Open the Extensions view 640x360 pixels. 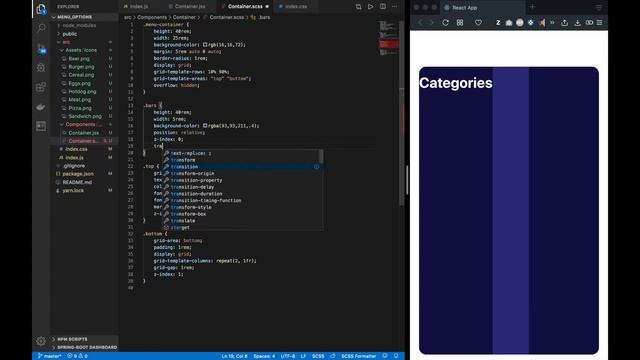click(41, 87)
